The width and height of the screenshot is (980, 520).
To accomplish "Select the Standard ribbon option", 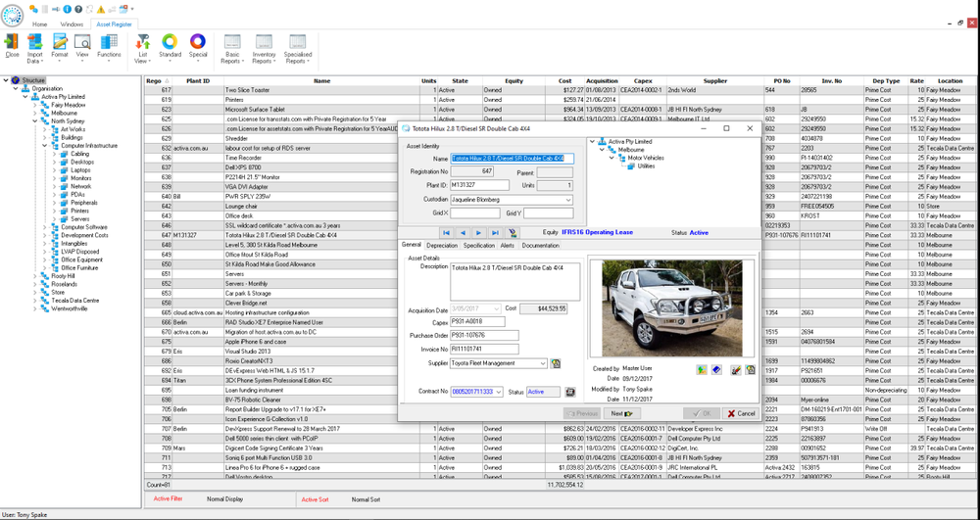I will tap(170, 47).
